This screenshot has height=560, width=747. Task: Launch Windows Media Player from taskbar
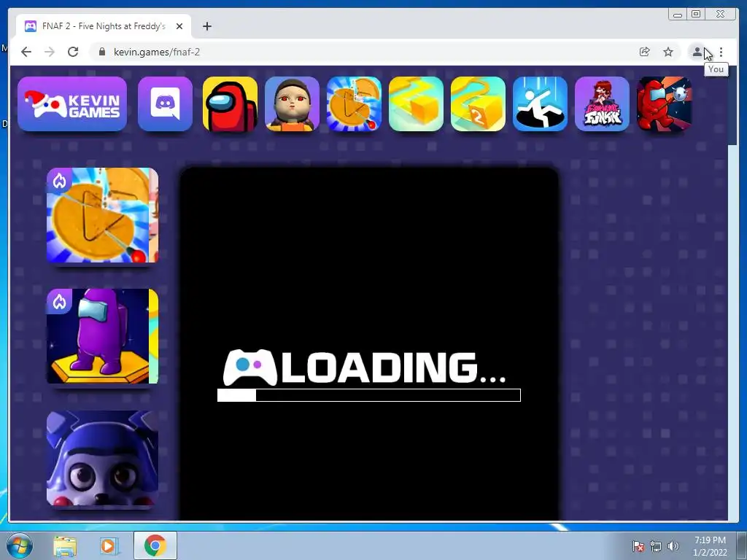(109, 545)
